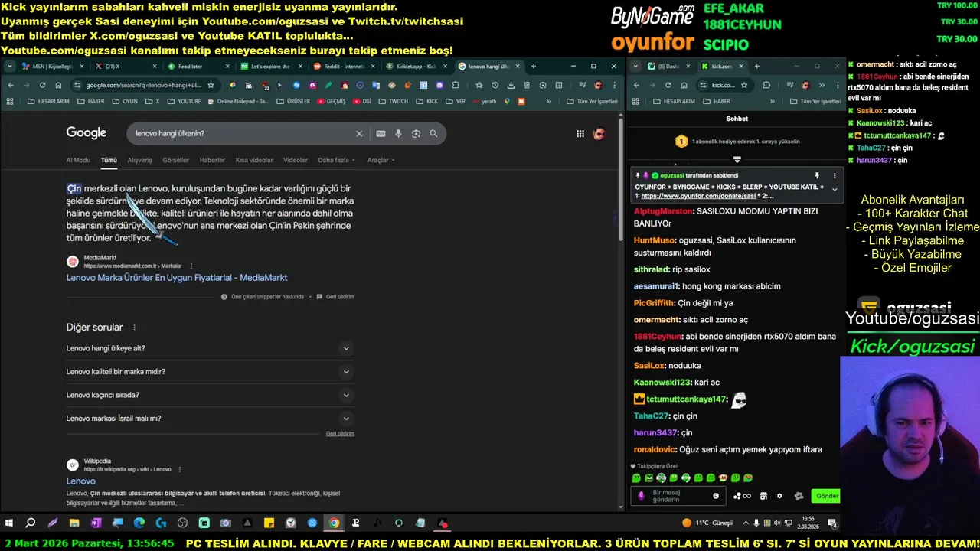The image size is (980, 551).
Task: Clear the Google search box with the X
Action: pos(359,133)
